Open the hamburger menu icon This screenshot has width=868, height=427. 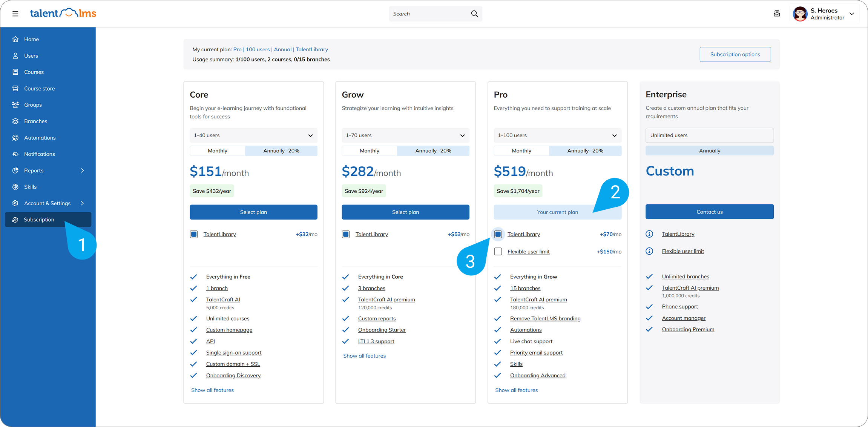(15, 14)
